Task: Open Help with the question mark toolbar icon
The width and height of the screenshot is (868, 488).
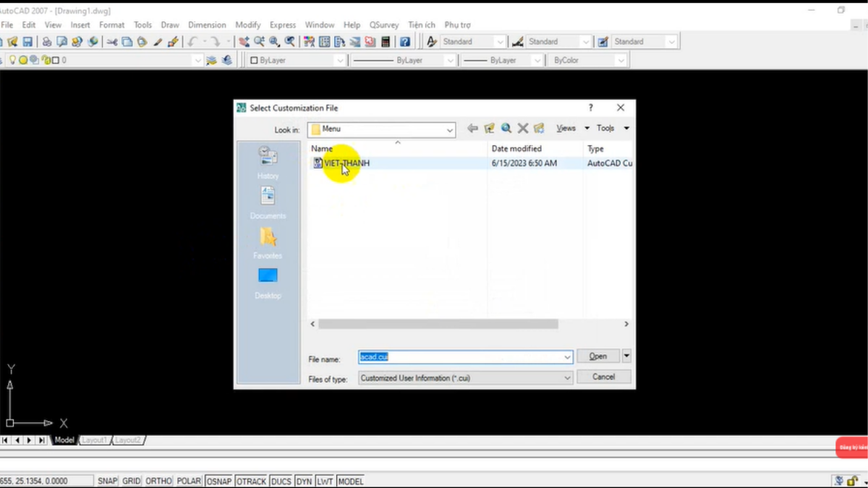Action: (405, 42)
